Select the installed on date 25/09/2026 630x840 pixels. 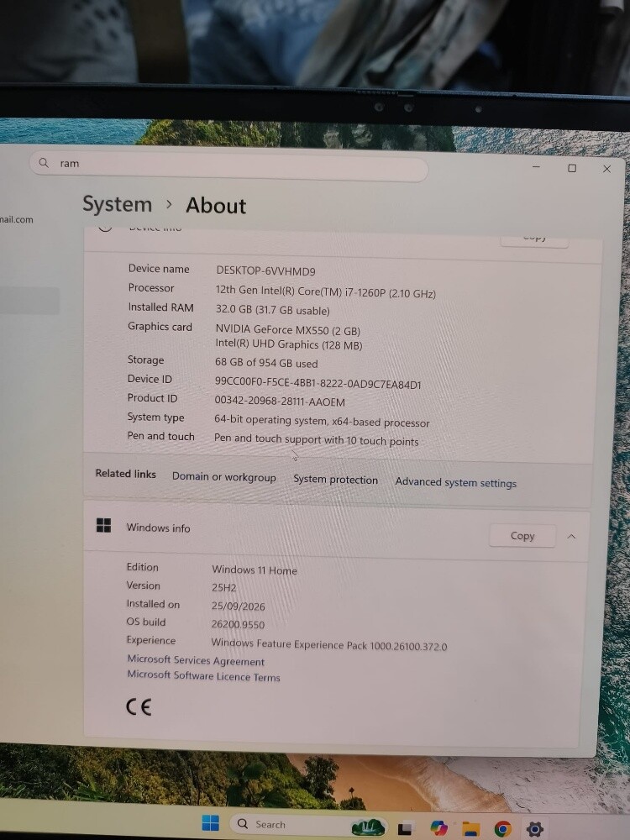[x=239, y=606]
